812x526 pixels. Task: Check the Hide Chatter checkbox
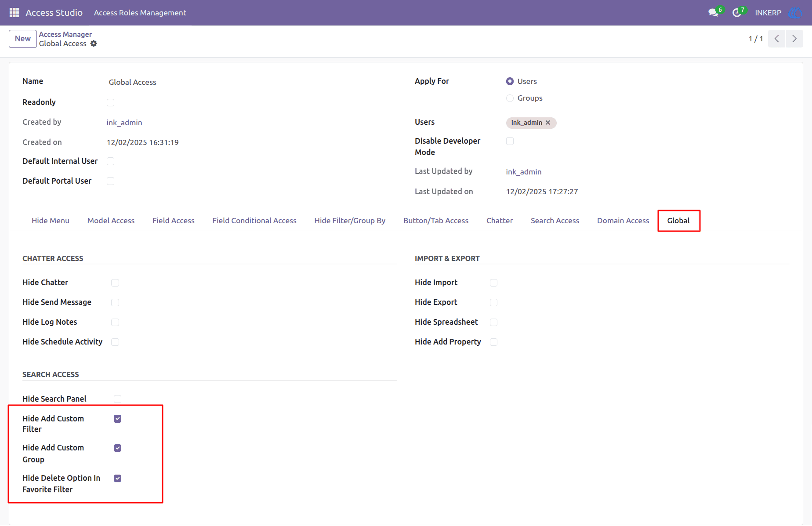pos(115,283)
